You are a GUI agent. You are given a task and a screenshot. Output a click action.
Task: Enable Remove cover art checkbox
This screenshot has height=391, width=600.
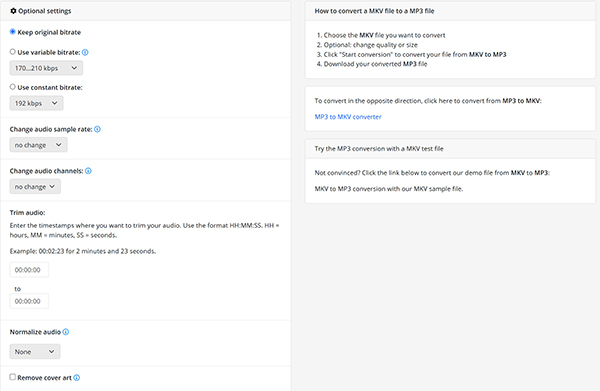[x=13, y=377]
